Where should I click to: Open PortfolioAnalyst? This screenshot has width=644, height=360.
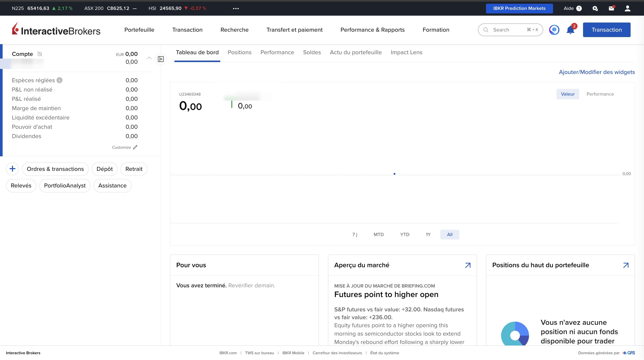[x=65, y=186]
